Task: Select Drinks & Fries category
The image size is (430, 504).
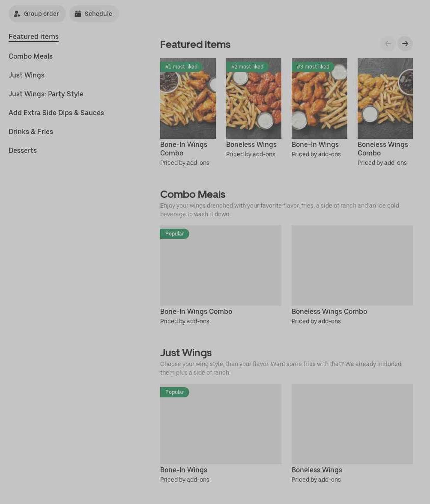Action: pyautogui.click(x=31, y=132)
